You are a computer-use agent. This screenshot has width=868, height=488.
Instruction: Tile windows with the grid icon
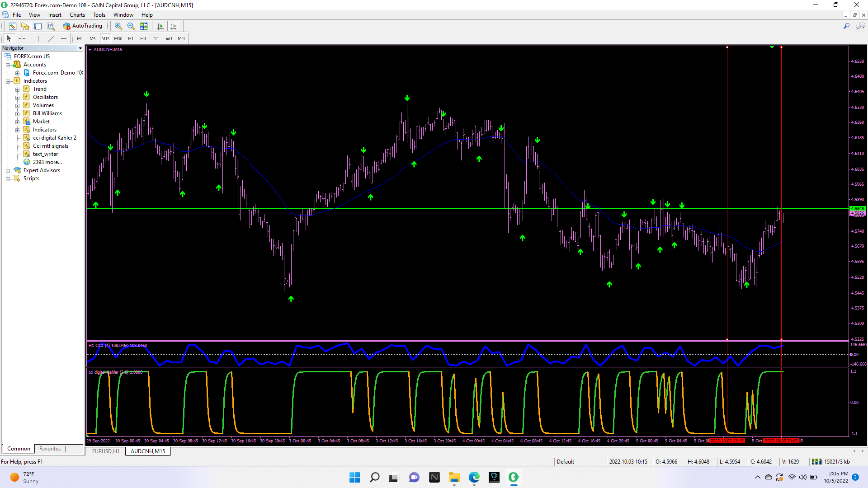[x=144, y=26]
